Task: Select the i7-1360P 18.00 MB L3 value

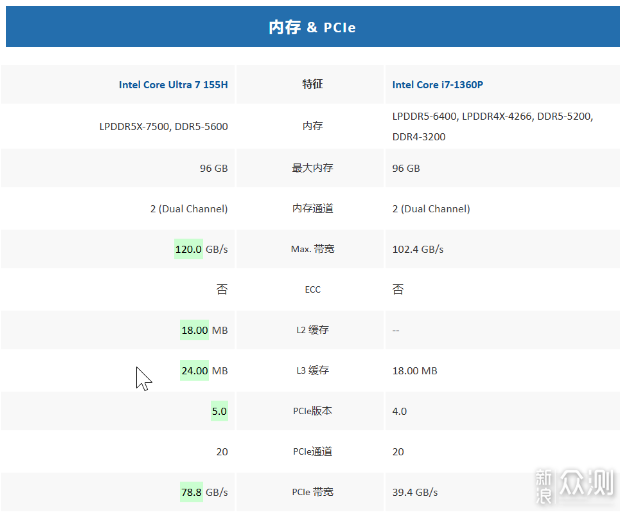Action: pyautogui.click(x=415, y=371)
